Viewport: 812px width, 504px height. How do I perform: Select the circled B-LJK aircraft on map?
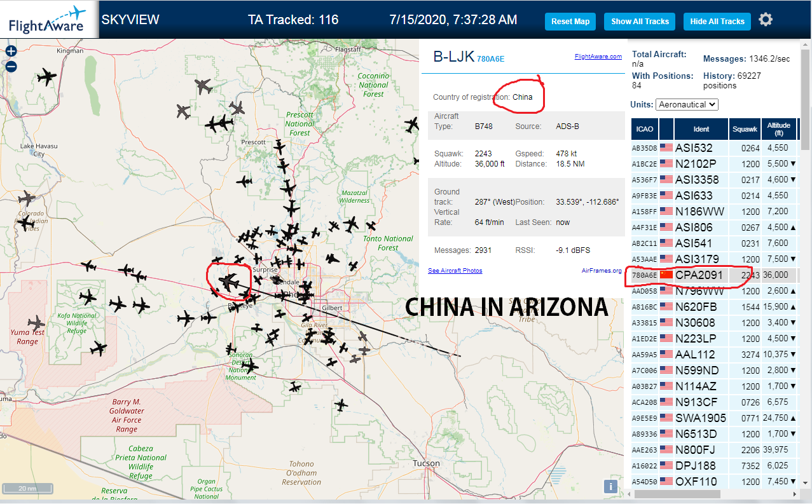tap(228, 280)
